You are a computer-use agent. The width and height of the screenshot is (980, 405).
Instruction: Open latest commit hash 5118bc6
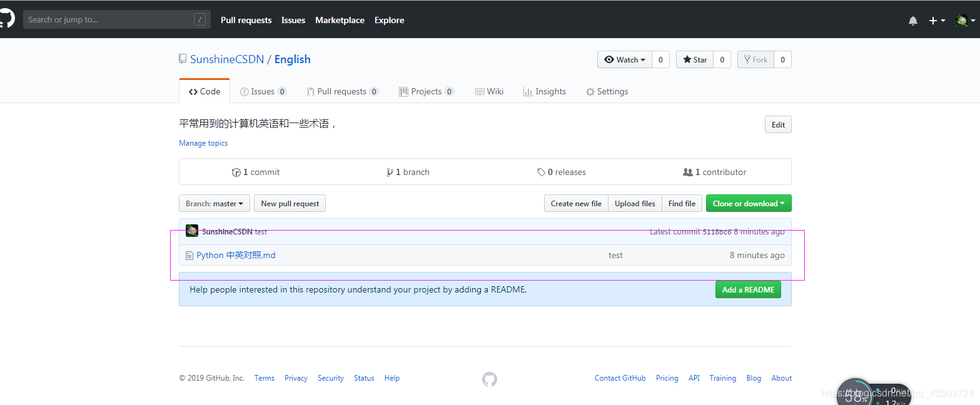tap(717, 232)
